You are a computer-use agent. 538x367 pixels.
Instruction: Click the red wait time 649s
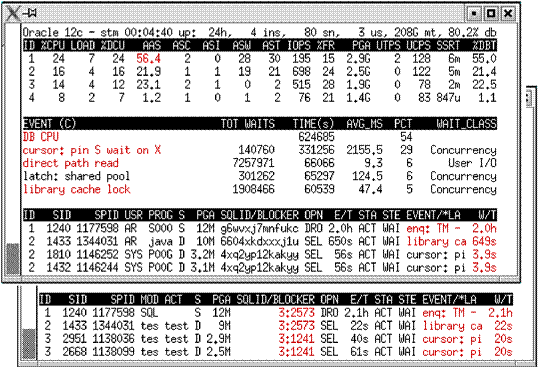pos(484,241)
